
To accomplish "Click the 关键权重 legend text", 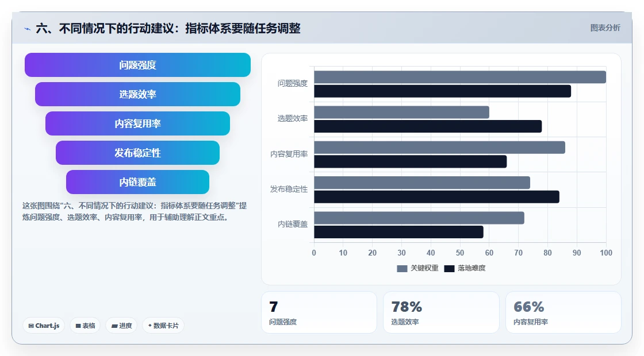I will point(424,268).
